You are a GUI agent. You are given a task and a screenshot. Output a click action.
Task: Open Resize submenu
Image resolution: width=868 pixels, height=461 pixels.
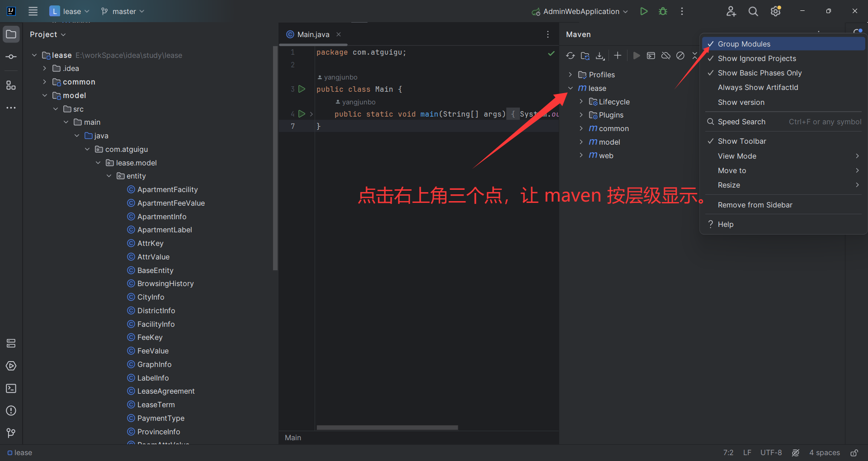[x=783, y=185]
